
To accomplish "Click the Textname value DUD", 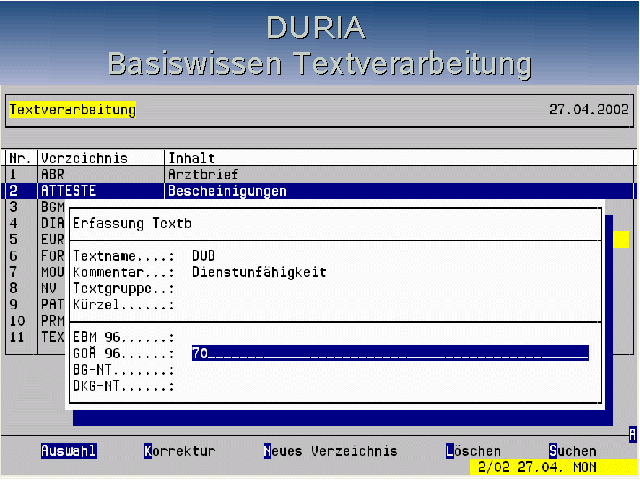I will [x=203, y=256].
